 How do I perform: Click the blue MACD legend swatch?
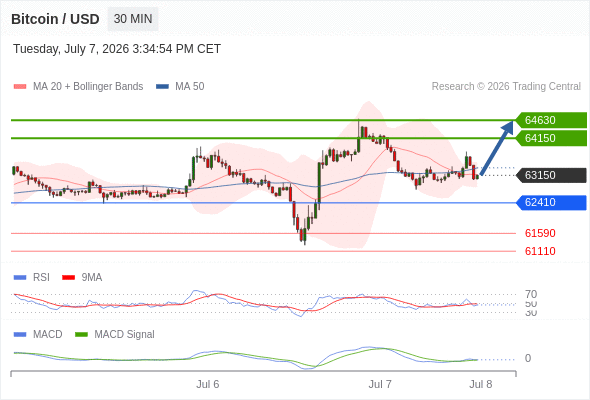pos(20,335)
